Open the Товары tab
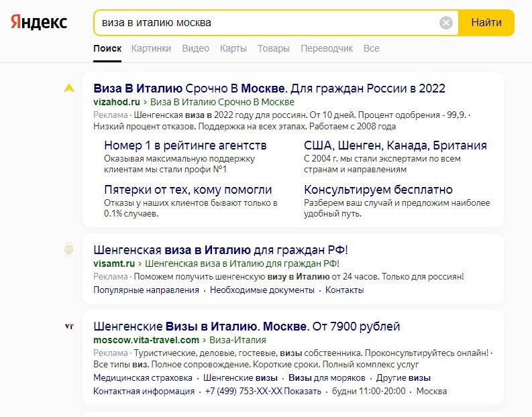The image size is (532, 417). [274, 48]
